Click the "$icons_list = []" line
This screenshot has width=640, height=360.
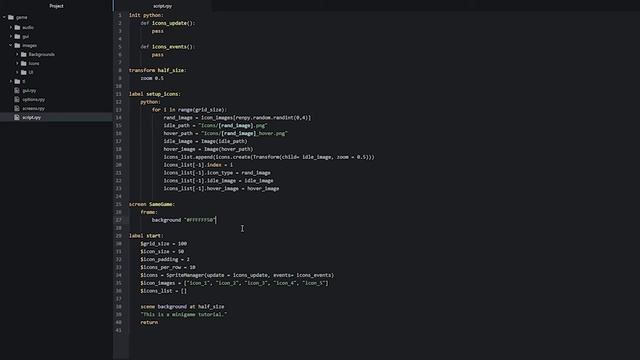coord(164,291)
